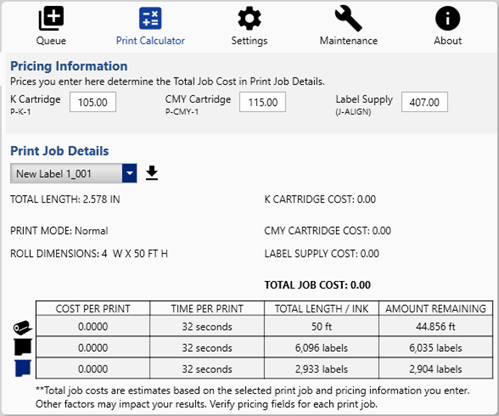
Task: Click the K Cartridge price field
Action: coord(93,102)
